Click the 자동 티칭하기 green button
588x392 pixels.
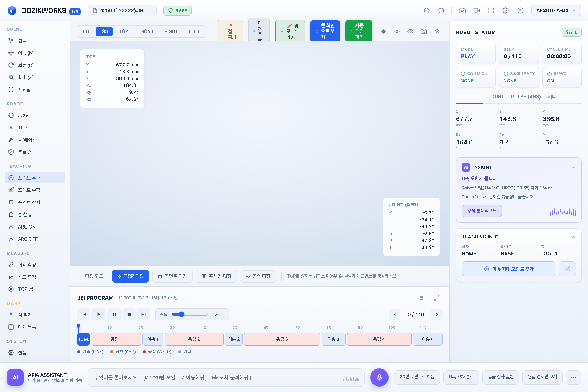pyautogui.click(x=359, y=31)
